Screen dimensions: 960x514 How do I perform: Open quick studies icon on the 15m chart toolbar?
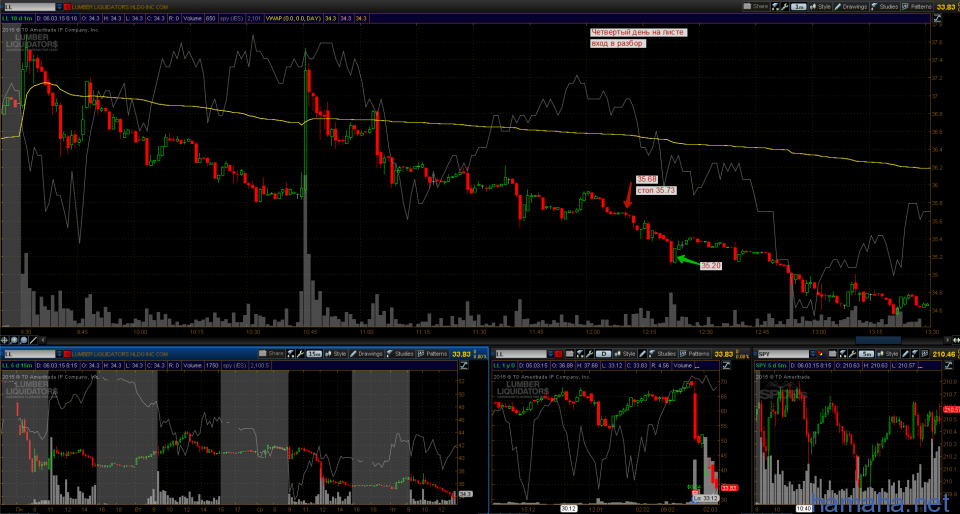click(x=290, y=354)
